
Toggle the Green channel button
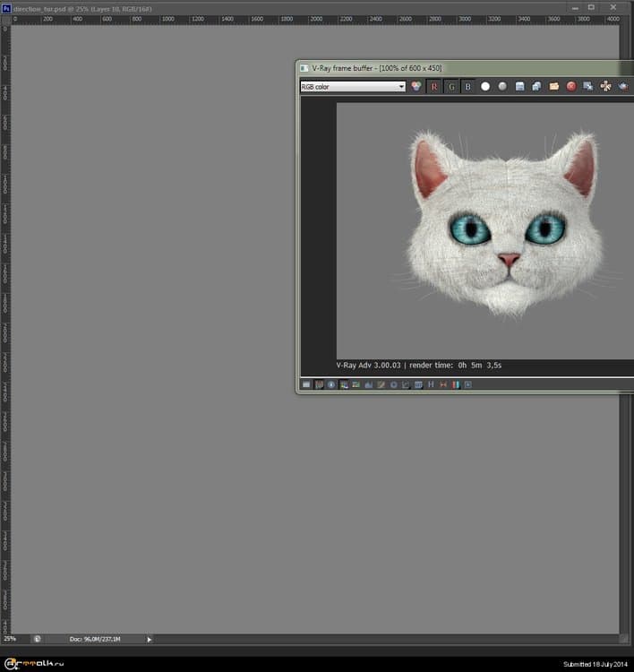[451, 87]
